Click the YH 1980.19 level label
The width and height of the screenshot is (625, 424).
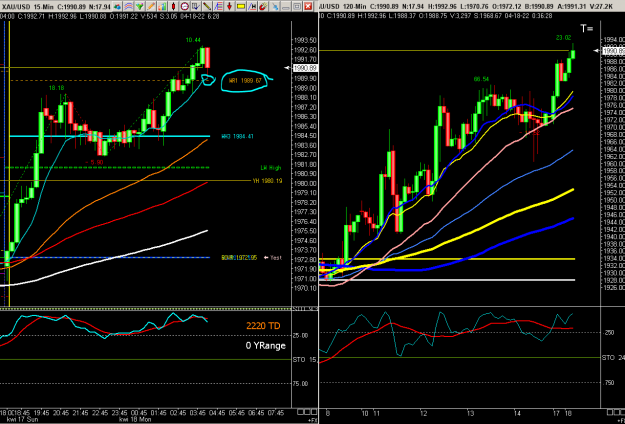[x=267, y=181]
